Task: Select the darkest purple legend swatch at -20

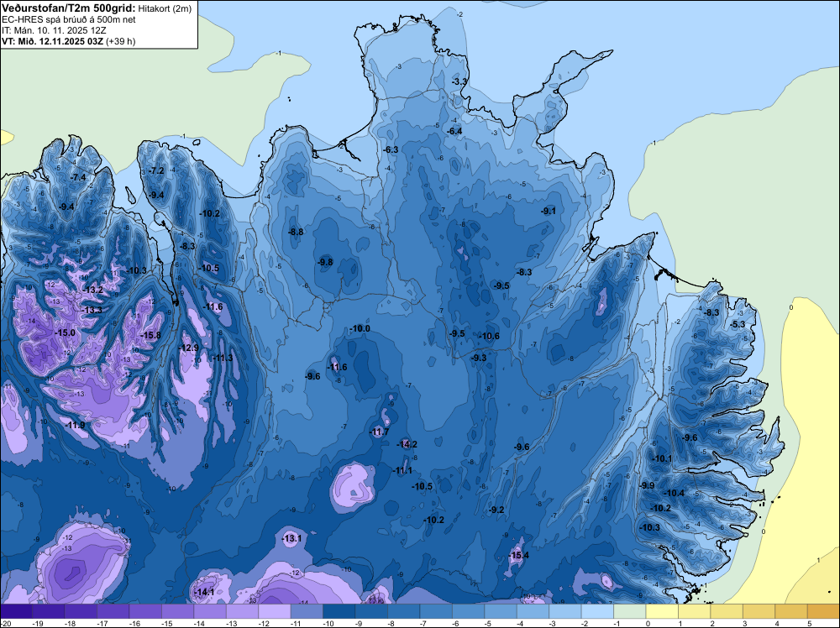Action: tap(16, 611)
